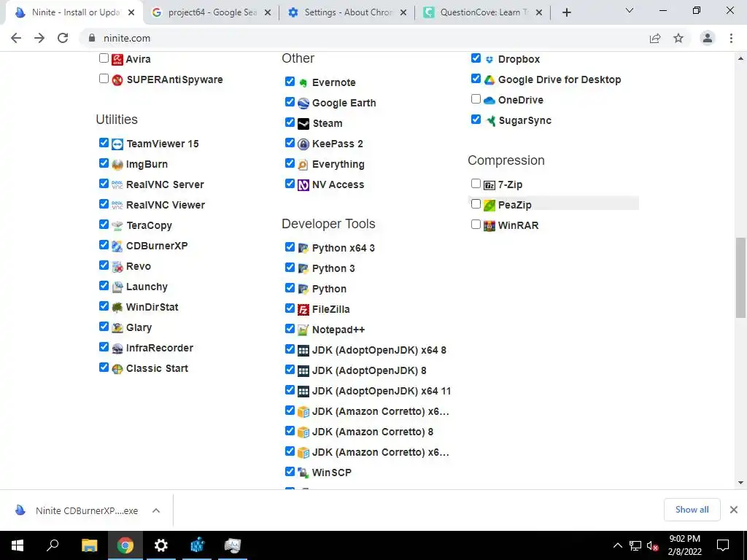
Task: Uncheck the Python 3 checkbox
Action: [290, 267]
